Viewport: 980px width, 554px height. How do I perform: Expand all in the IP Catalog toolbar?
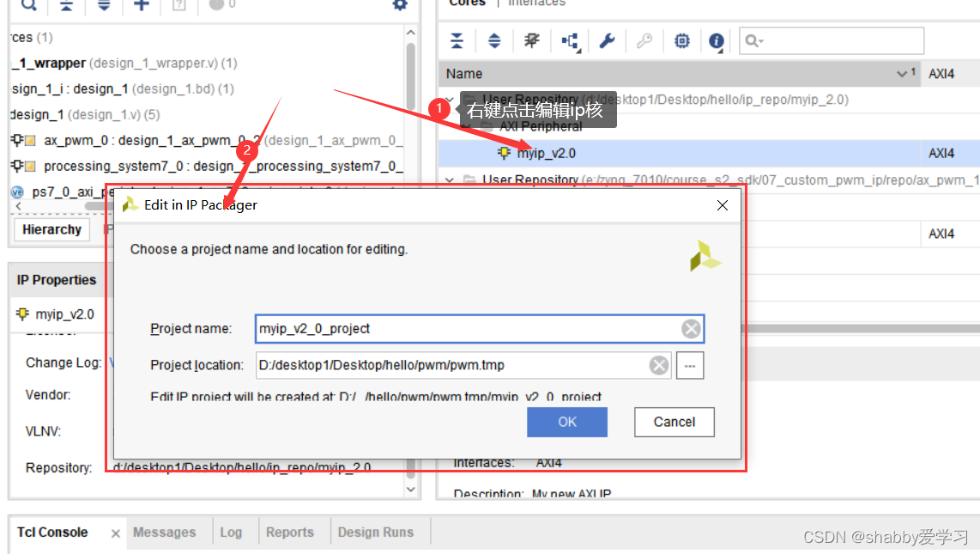pyautogui.click(x=494, y=41)
